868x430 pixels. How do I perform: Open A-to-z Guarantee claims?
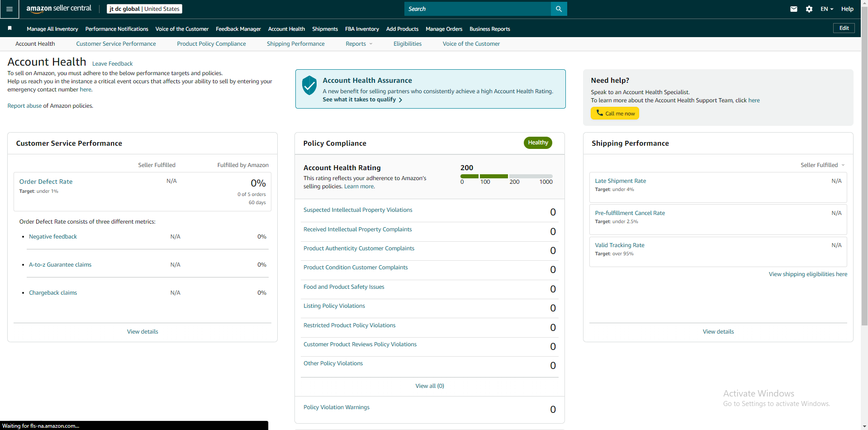[60, 265]
